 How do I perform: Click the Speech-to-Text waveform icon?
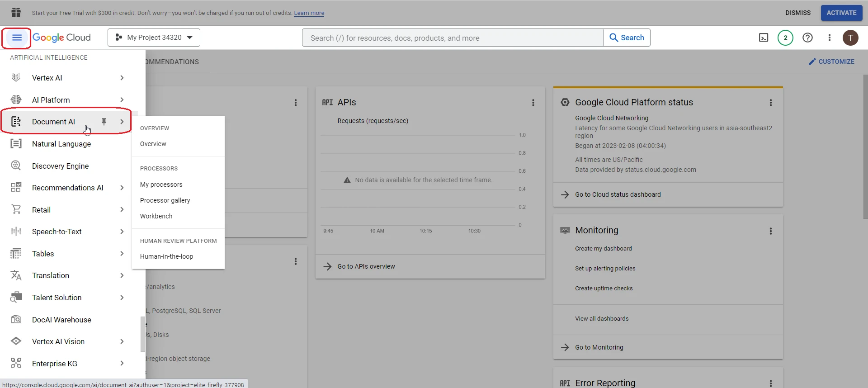pos(16,232)
